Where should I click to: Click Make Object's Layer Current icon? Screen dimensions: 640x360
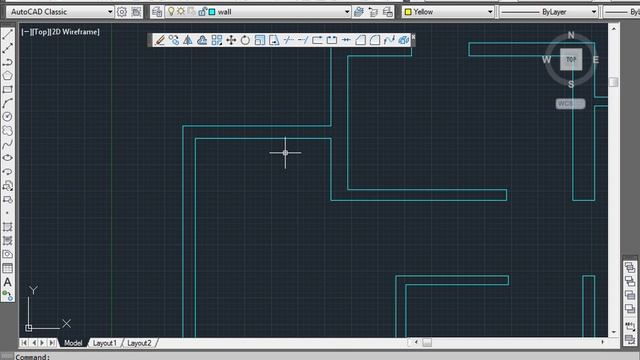[359, 12]
